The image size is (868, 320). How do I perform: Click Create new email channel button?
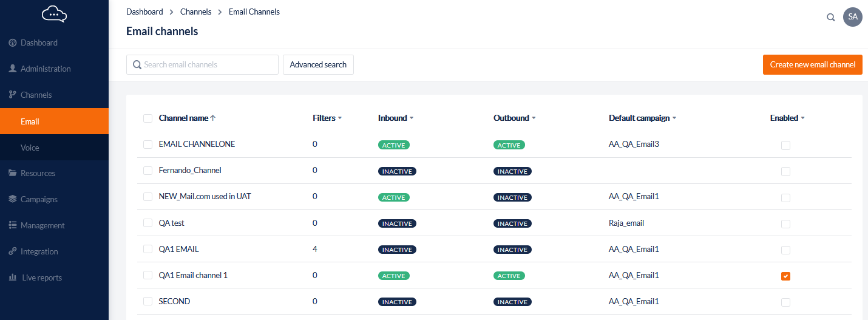pyautogui.click(x=812, y=64)
